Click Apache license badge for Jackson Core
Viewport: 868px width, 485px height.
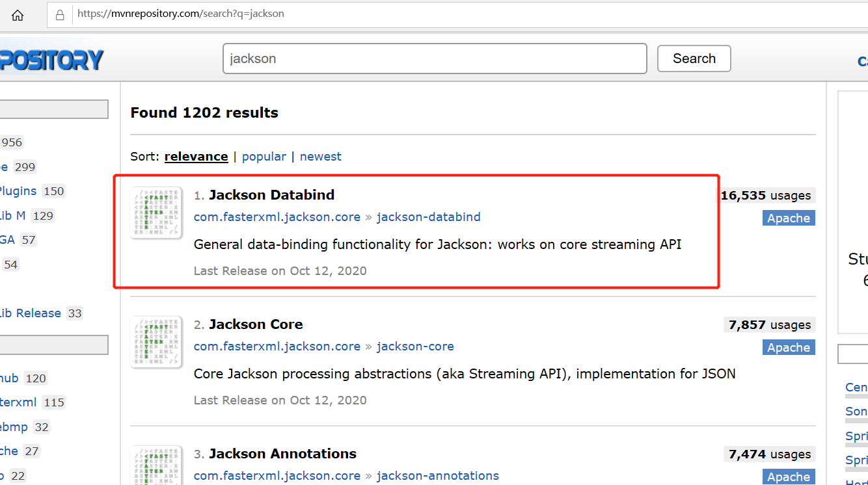789,348
